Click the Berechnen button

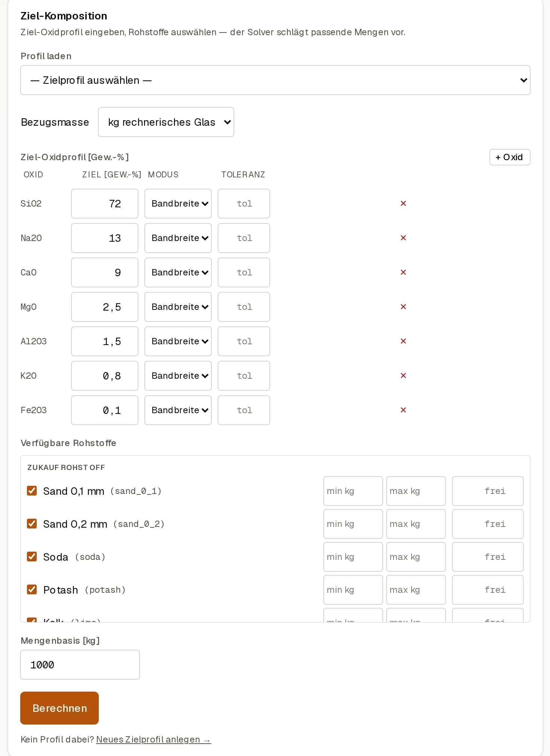(x=59, y=708)
